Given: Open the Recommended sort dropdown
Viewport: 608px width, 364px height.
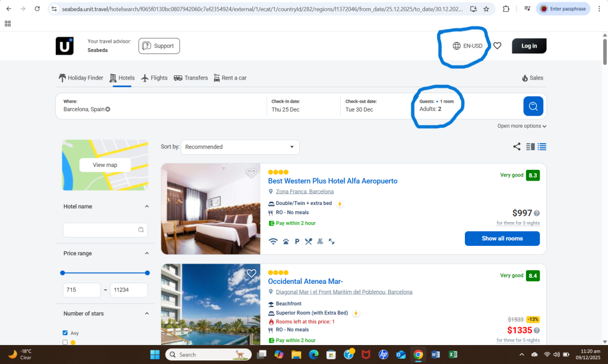Looking at the screenshot, I should tap(240, 147).
